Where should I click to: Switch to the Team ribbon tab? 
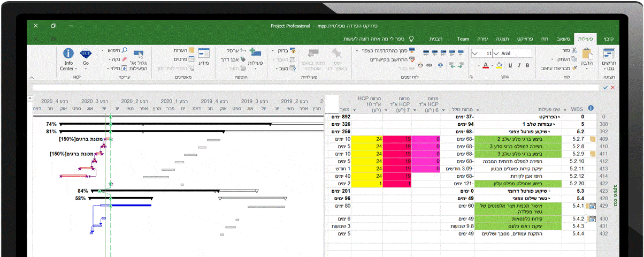pyautogui.click(x=463, y=39)
